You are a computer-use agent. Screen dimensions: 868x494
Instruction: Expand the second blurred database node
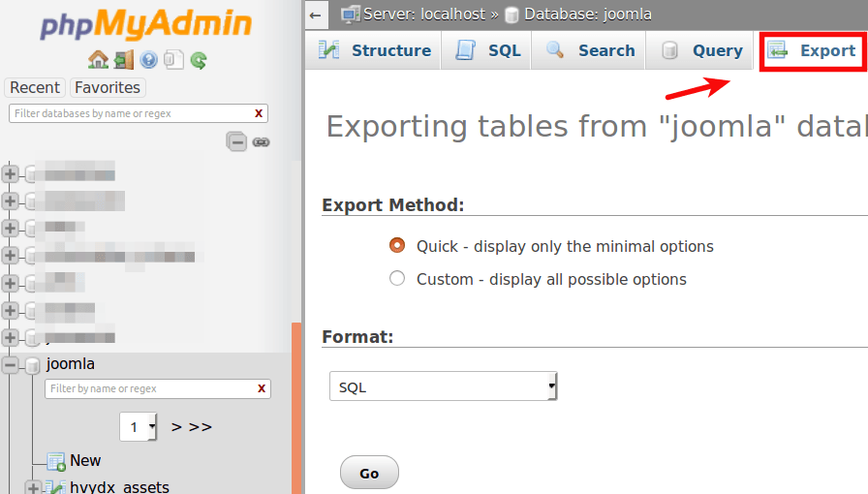click(10, 201)
